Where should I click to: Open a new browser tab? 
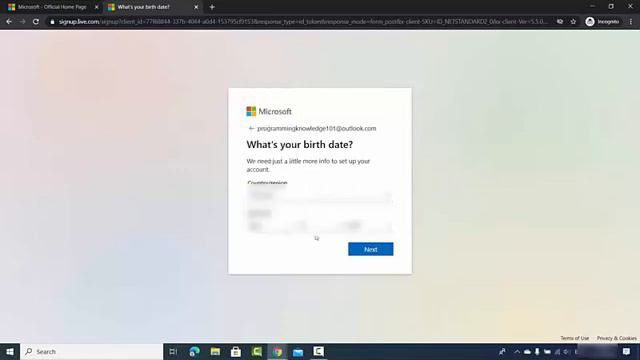pos(212,7)
